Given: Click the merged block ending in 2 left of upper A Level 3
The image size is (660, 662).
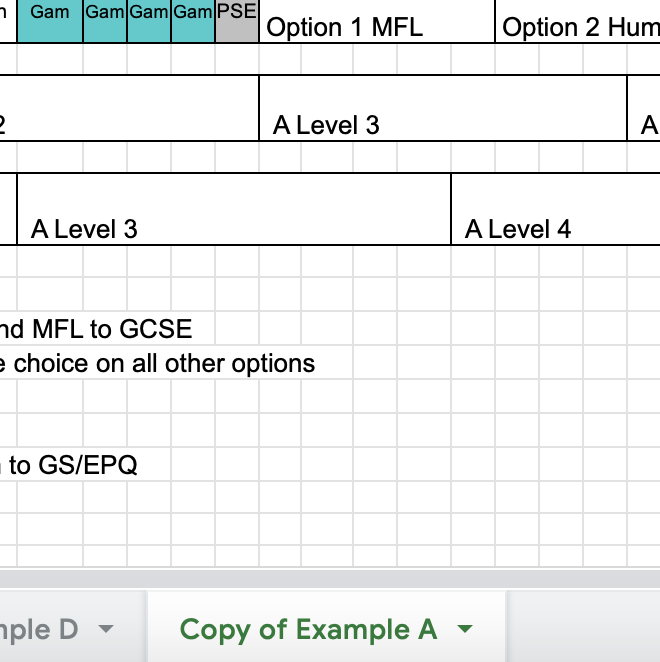Looking at the screenshot, I should (128, 108).
